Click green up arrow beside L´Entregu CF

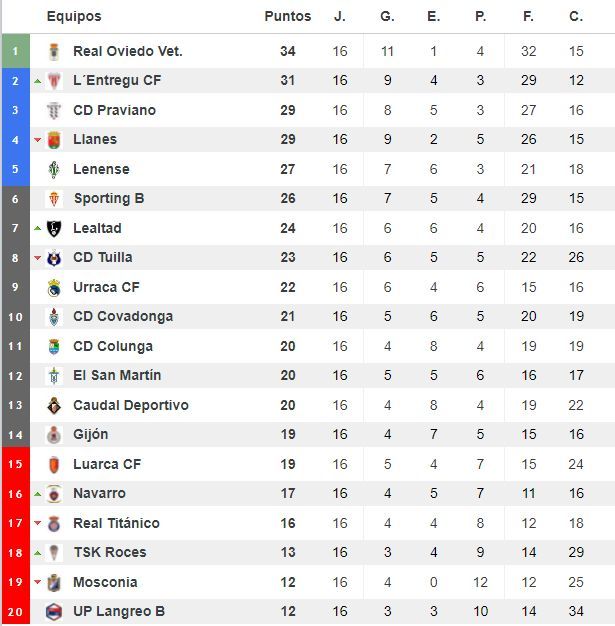coord(38,81)
